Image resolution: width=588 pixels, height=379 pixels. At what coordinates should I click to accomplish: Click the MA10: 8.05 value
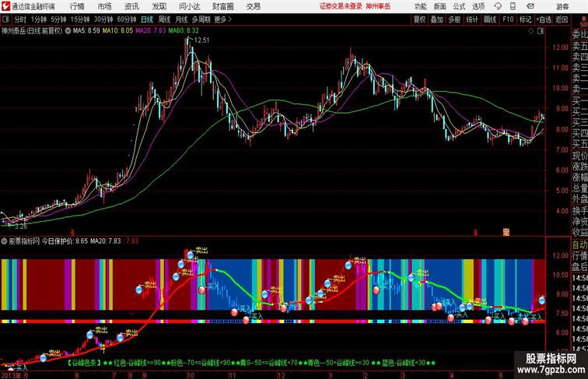pos(117,31)
